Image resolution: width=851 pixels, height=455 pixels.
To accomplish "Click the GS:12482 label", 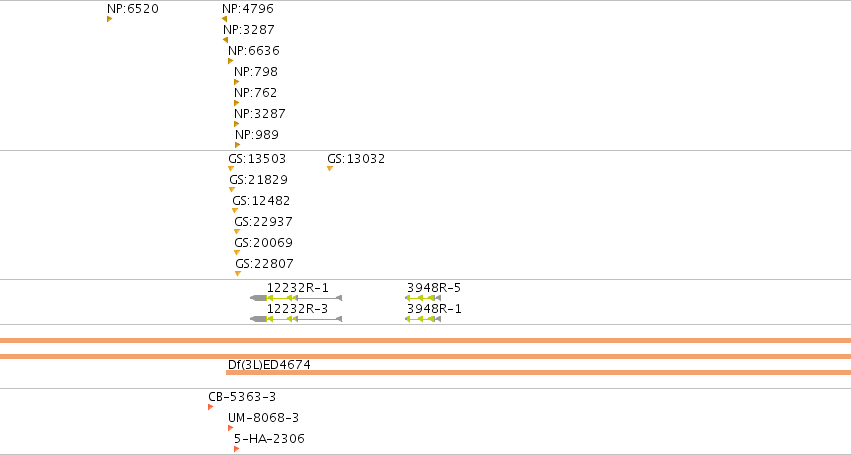I will point(262,201).
